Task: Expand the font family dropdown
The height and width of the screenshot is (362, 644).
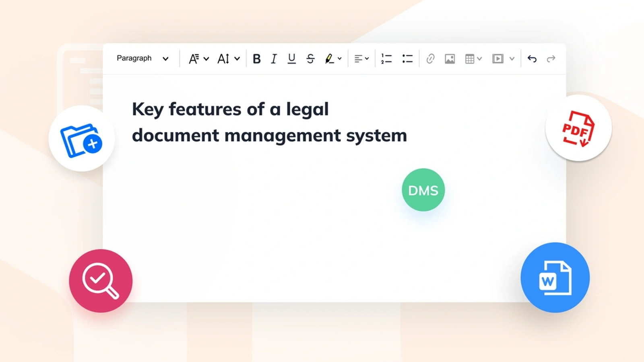Action: point(199,59)
